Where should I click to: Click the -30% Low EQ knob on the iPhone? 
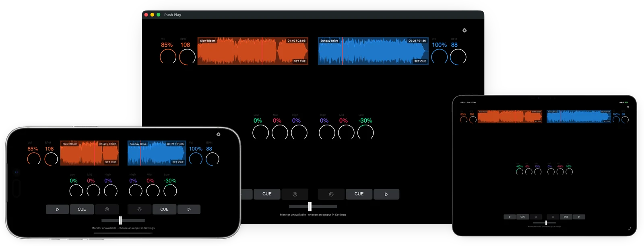click(170, 191)
